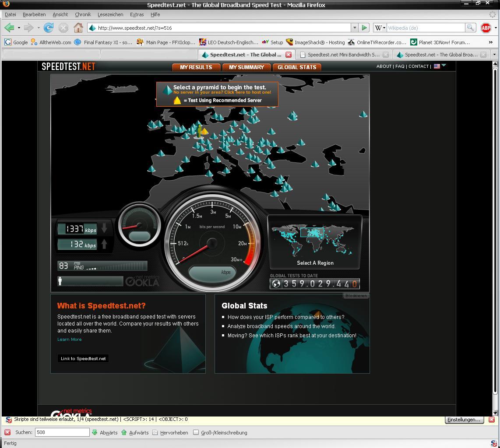Open the Datei menu
Screen dimensions: 500x448
10,14
